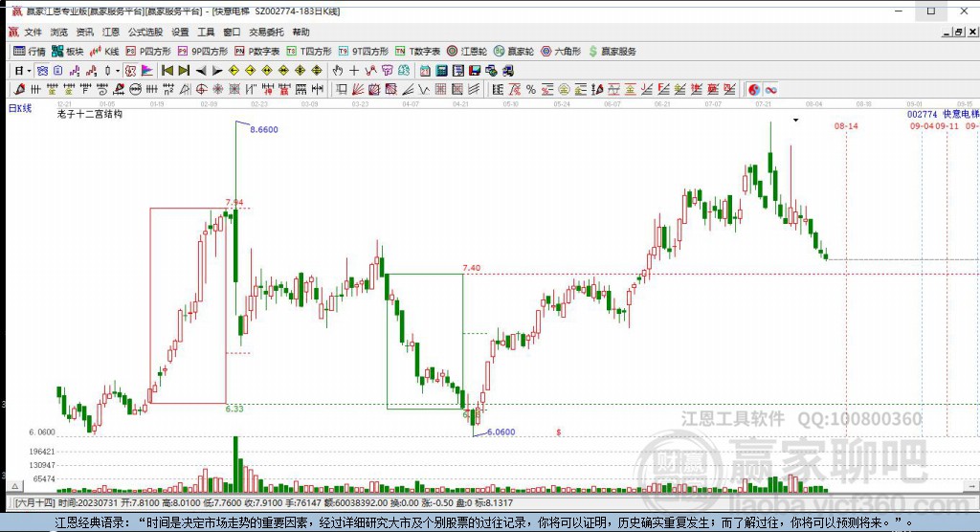
Task: Select the red Gann fan lines tool
Action: click(358, 89)
